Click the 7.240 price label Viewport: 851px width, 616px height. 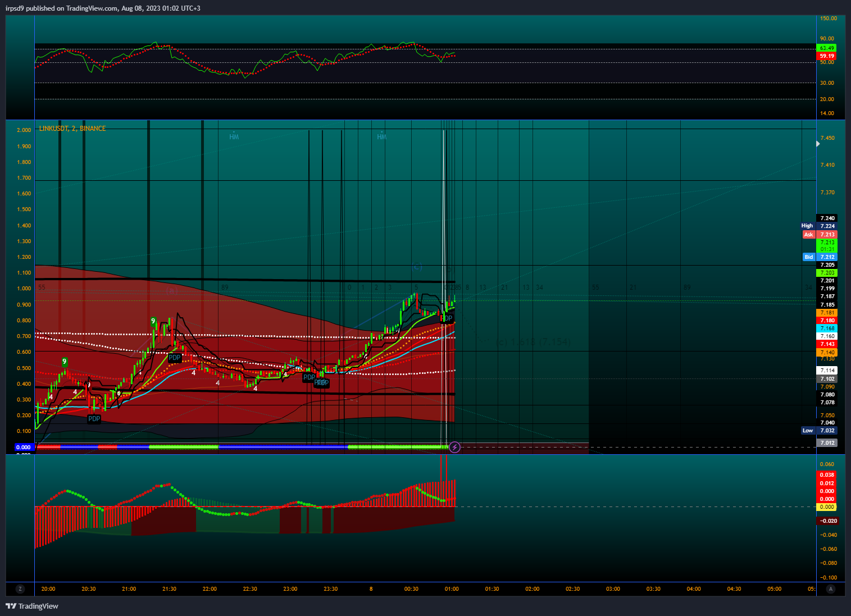pyautogui.click(x=827, y=218)
